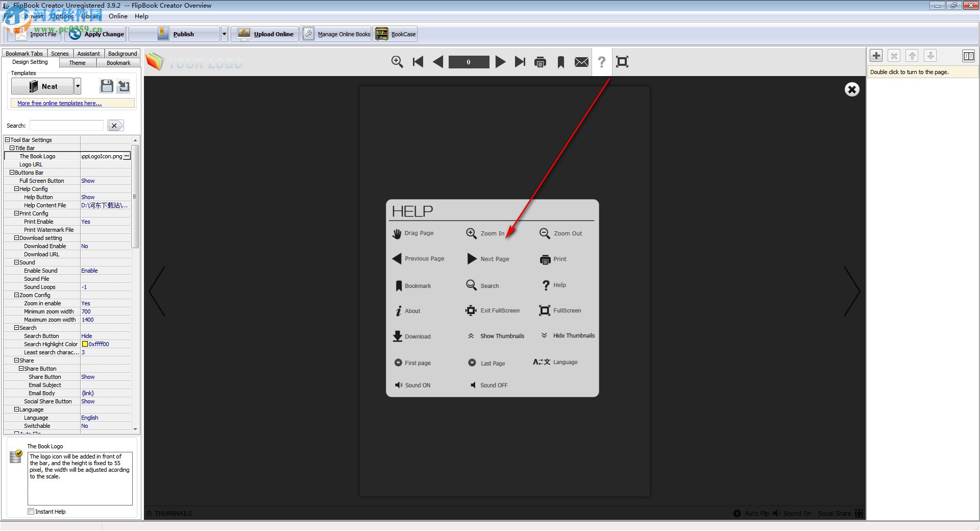Click the Upload Online icon

click(x=243, y=34)
